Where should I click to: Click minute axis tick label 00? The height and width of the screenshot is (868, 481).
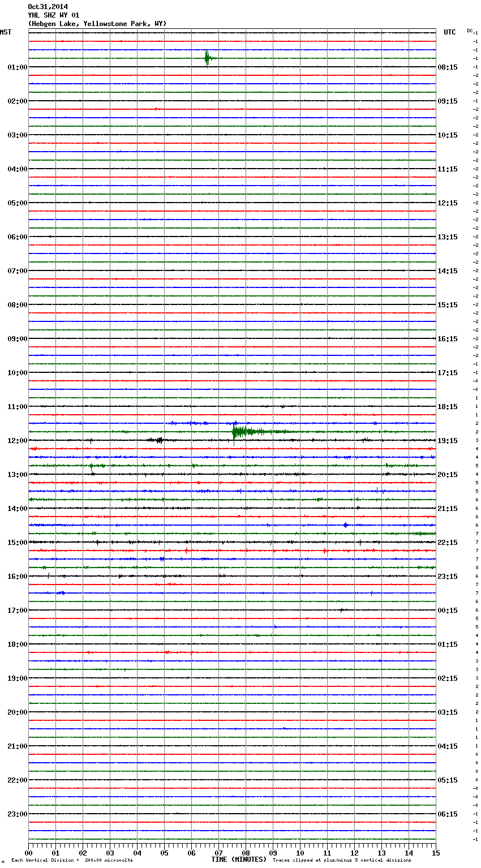[29, 852]
